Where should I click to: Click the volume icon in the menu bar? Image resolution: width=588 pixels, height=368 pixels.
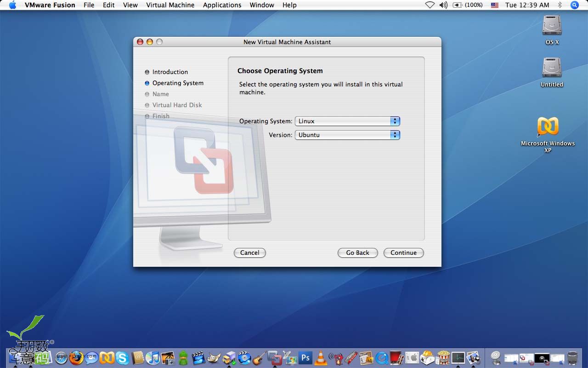click(x=443, y=5)
